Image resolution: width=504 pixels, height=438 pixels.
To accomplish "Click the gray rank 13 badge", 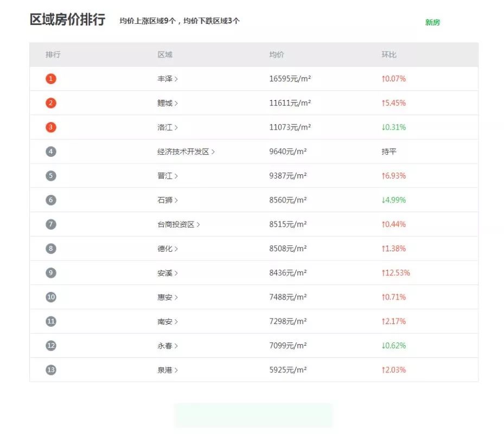I will click(x=51, y=370).
